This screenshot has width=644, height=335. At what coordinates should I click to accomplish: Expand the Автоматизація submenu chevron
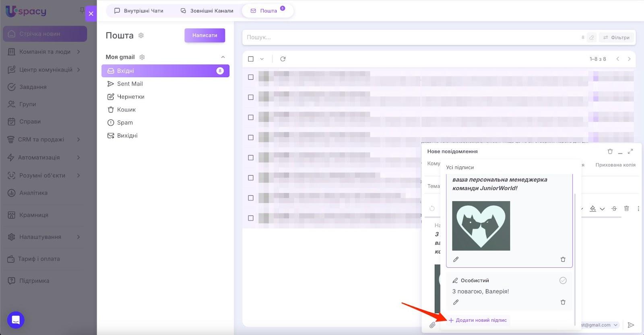tap(78, 157)
